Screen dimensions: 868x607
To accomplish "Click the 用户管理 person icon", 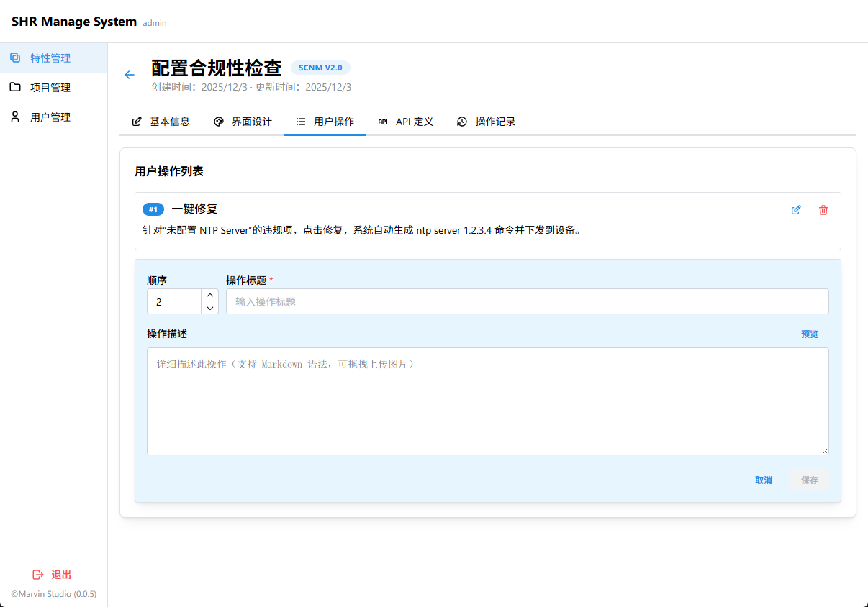I will coord(15,117).
